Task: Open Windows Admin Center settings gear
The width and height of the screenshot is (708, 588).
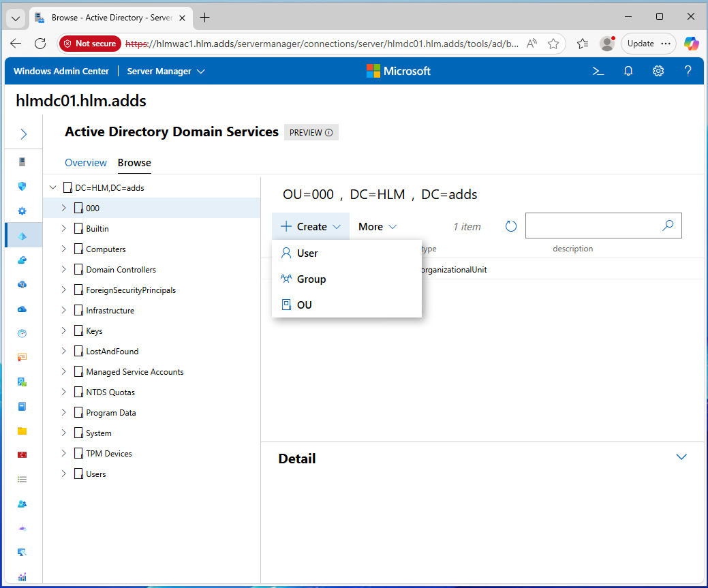Action: click(x=658, y=71)
